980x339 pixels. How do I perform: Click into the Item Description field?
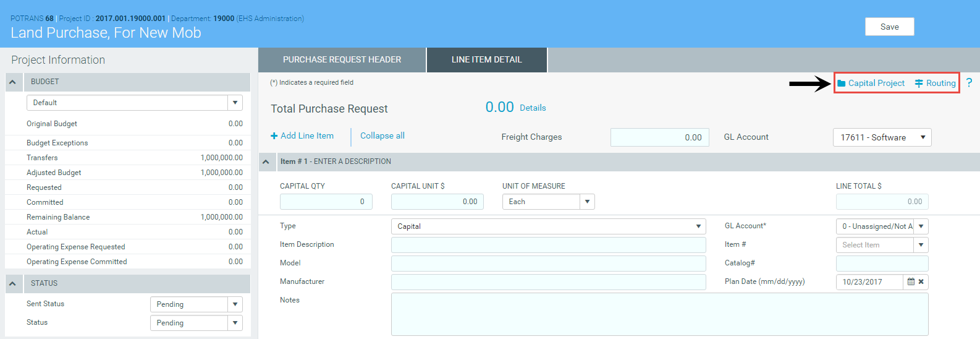(548, 245)
